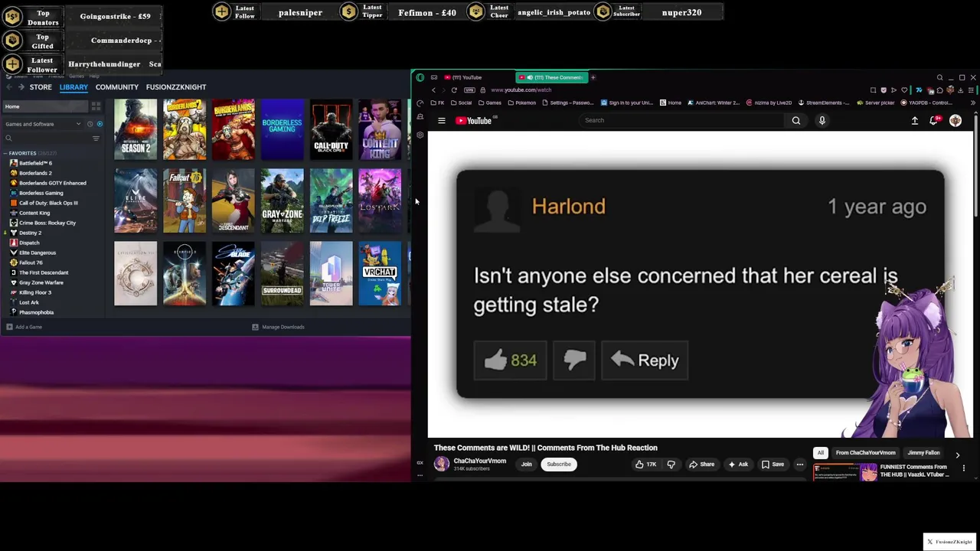Click Home in the Steam library sidebar

click(46, 106)
